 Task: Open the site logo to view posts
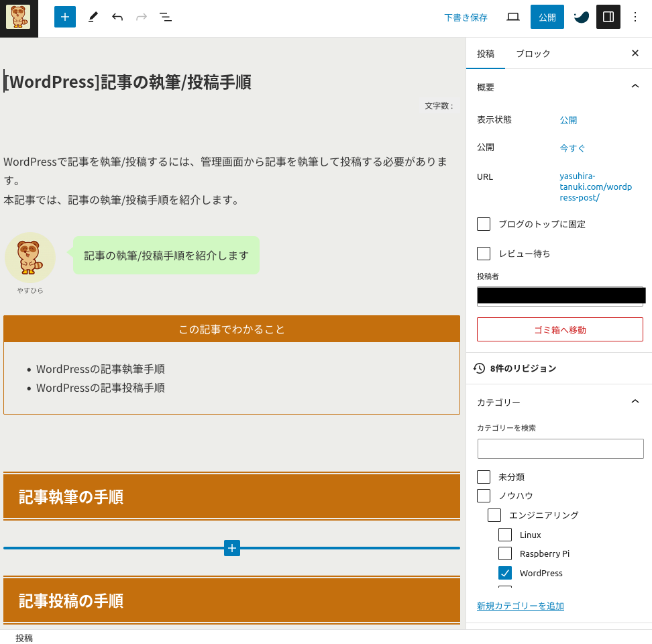click(19, 17)
